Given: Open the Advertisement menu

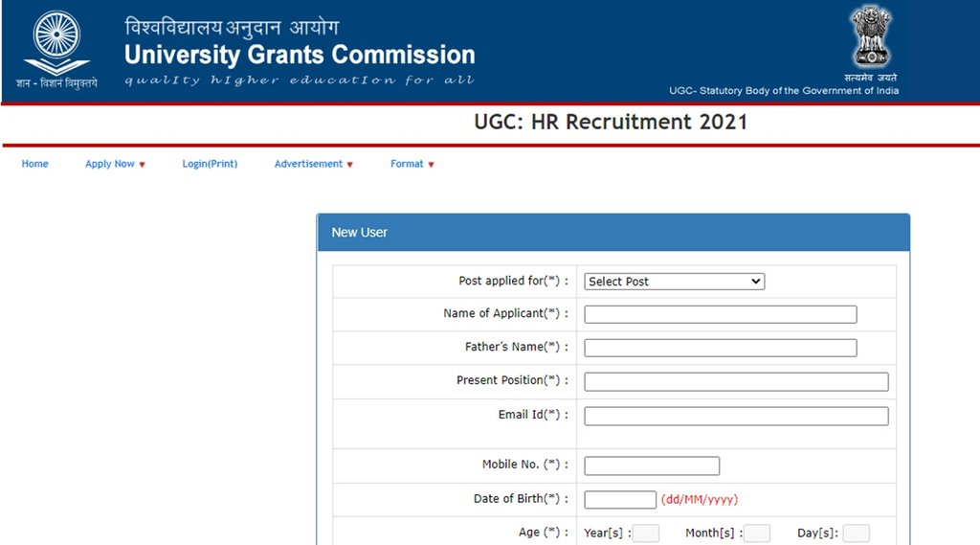Looking at the screenshot, I should 308,164.
